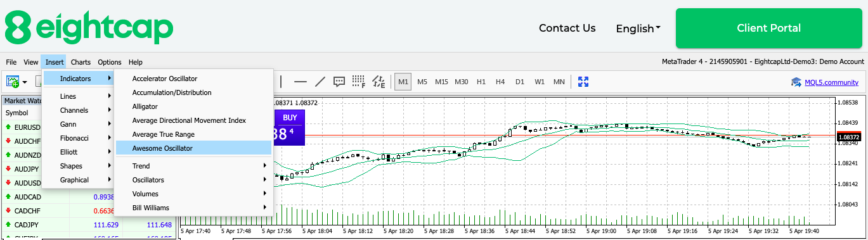Click the 1.08372 current price label
Screen dimensions: 868x240
pyautogui.click(x=848, y=137)
